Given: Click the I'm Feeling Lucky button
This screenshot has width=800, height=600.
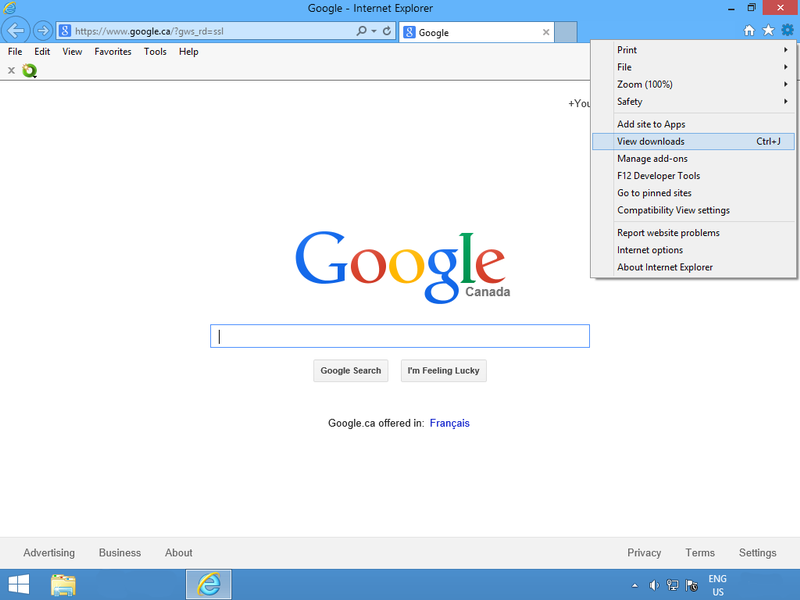Looking at the screenshot, I should point(443,370).
